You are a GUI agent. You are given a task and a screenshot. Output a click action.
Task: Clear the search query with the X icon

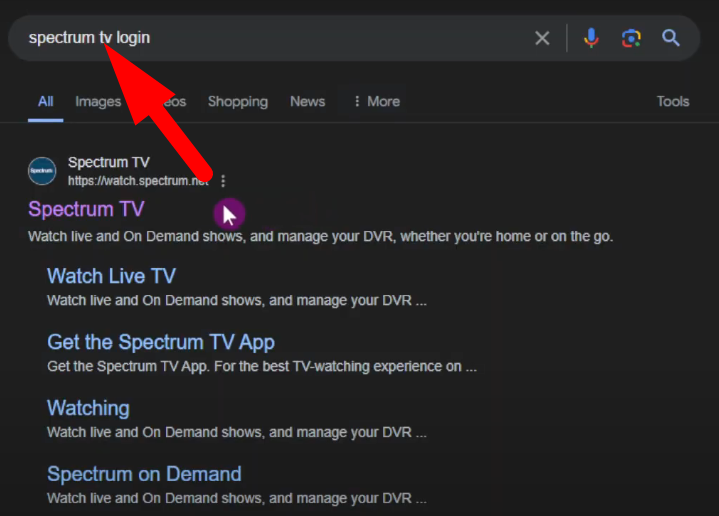[x=542, y=38]
